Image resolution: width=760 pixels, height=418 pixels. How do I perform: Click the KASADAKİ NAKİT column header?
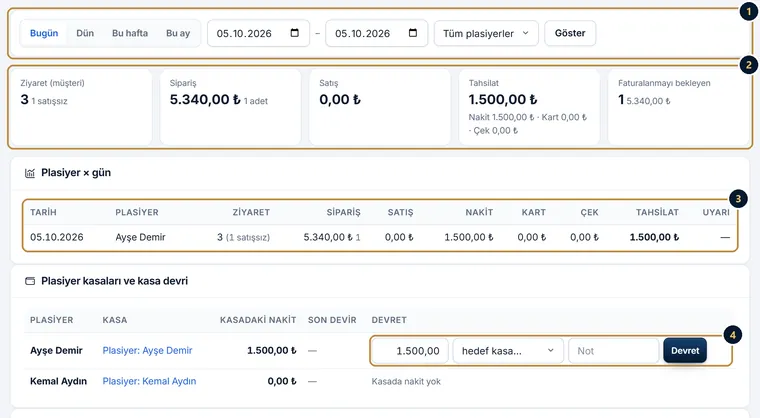[258, 320]
